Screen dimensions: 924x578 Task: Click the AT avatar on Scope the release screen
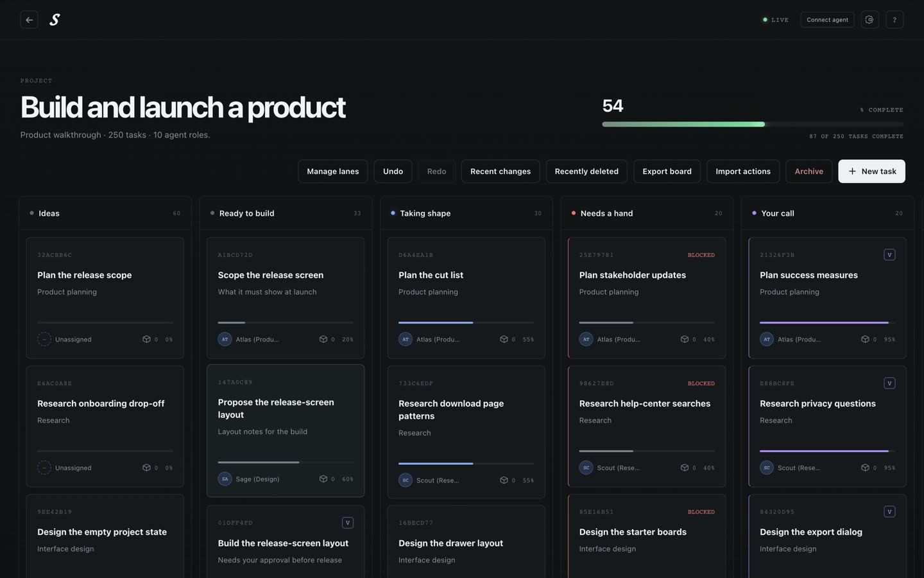pyautogui.click(x=225, y=339)
